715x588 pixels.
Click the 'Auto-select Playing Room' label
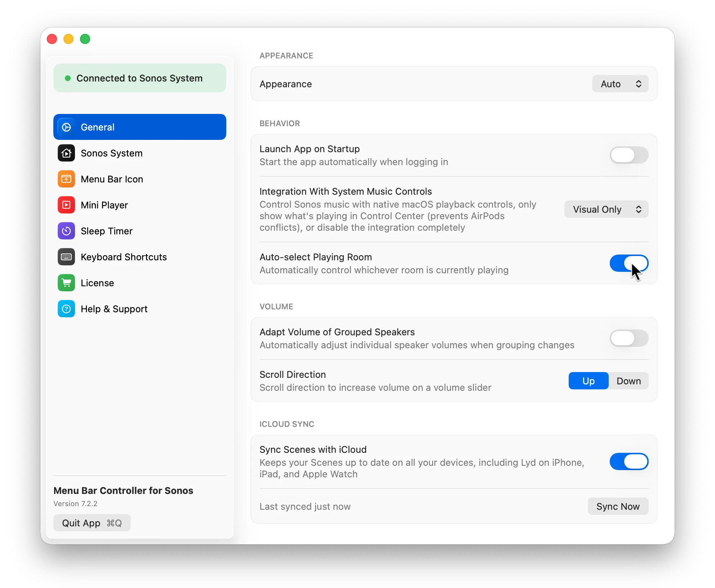pyautogui.click(x=316, y=257)
